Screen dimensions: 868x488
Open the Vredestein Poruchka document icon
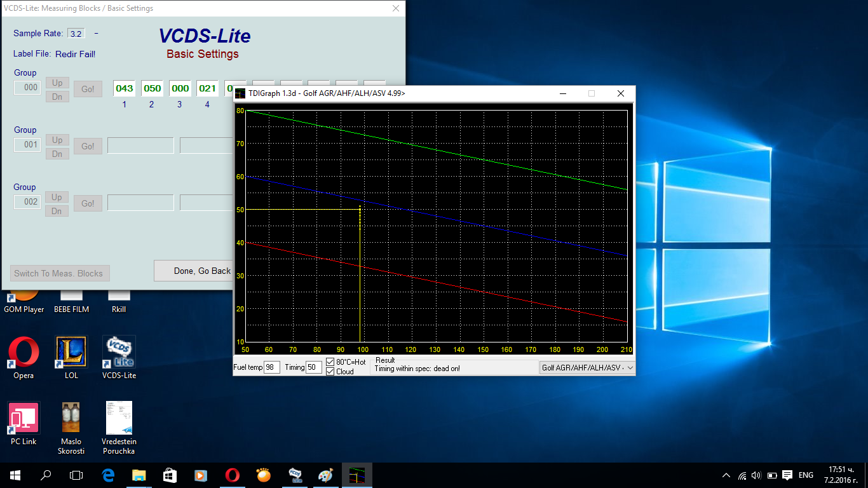coord(119,418)
